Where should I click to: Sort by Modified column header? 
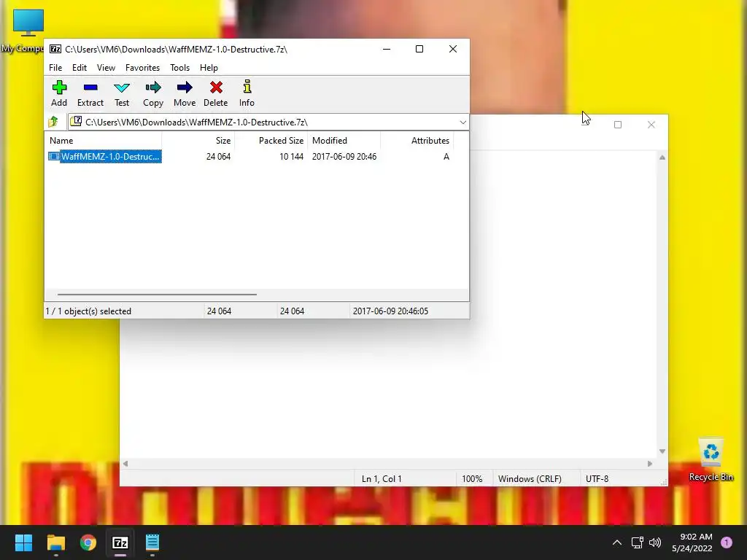pyautogui.click(x=344, y=141)
